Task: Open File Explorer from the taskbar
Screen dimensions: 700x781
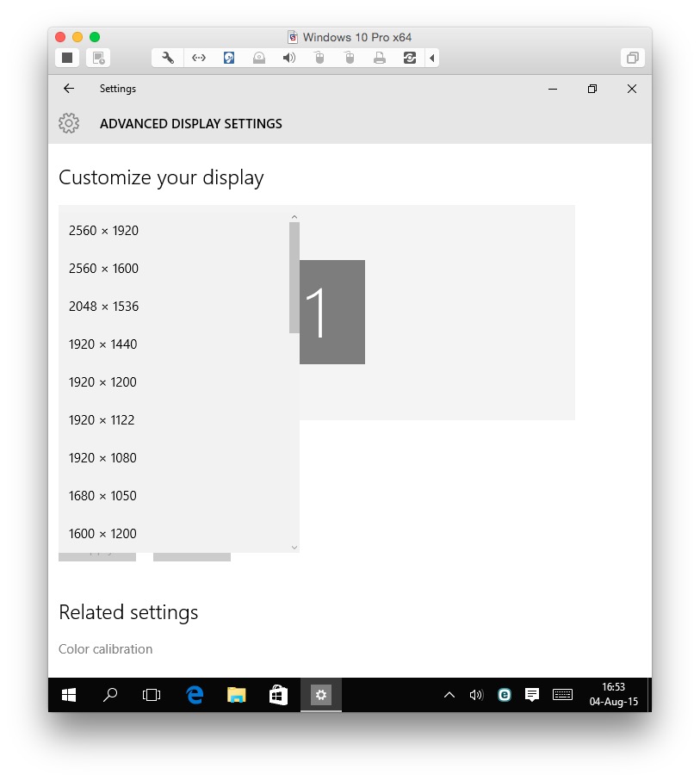Action: pyautogui.click(x=236, y=695)
